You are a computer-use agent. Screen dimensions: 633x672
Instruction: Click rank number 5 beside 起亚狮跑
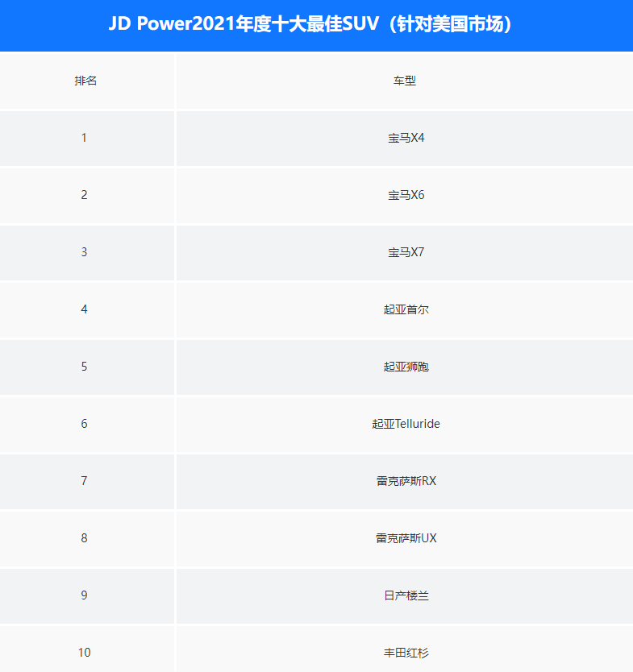point(84,367)
